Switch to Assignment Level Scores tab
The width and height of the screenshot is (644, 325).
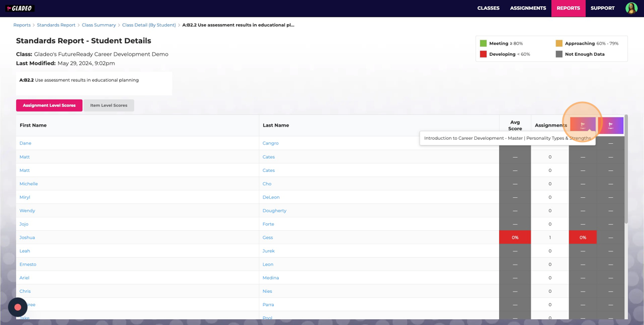(49, 106)
